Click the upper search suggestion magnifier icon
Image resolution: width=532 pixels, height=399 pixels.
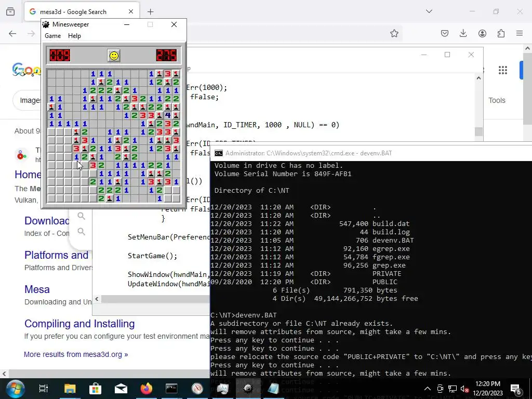81,216
